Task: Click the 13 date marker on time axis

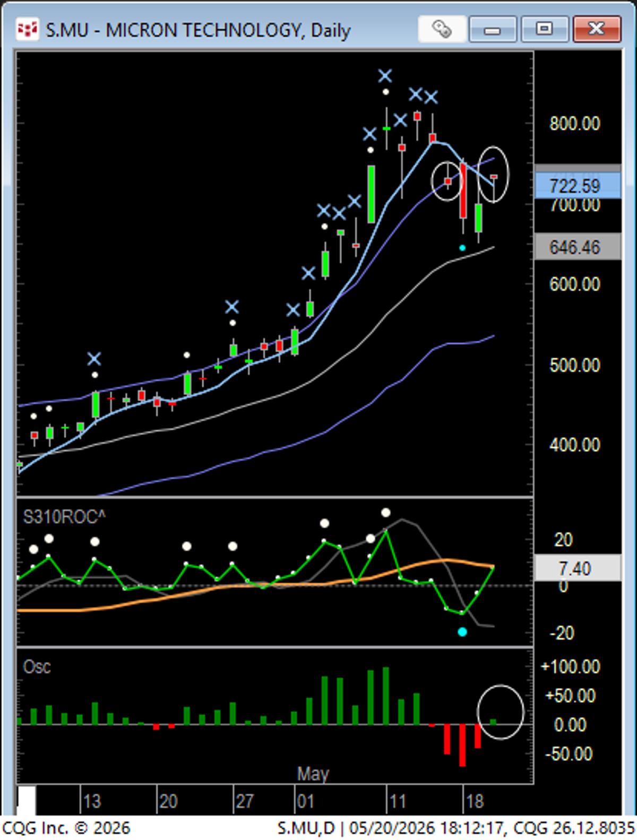Action: [91, 801]
